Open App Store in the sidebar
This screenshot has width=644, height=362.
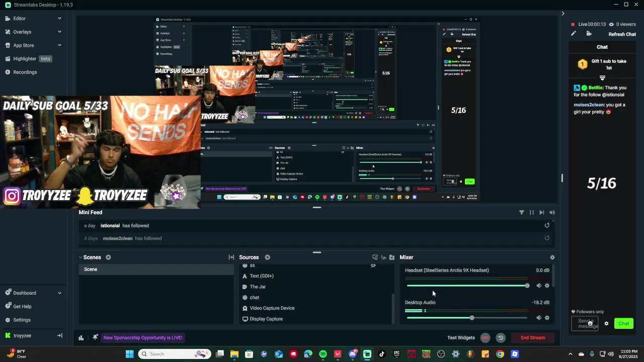tap(24, 45)
